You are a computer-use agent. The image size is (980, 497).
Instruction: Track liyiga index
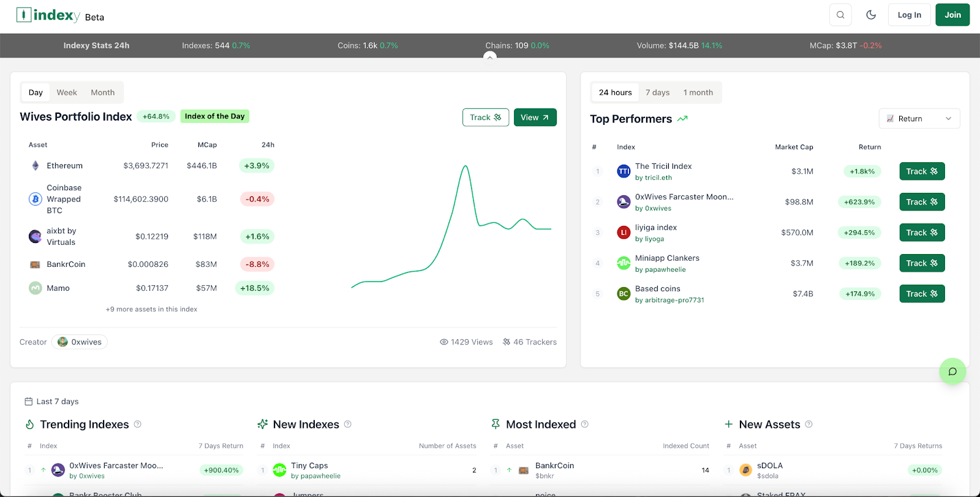coord(922,233)
